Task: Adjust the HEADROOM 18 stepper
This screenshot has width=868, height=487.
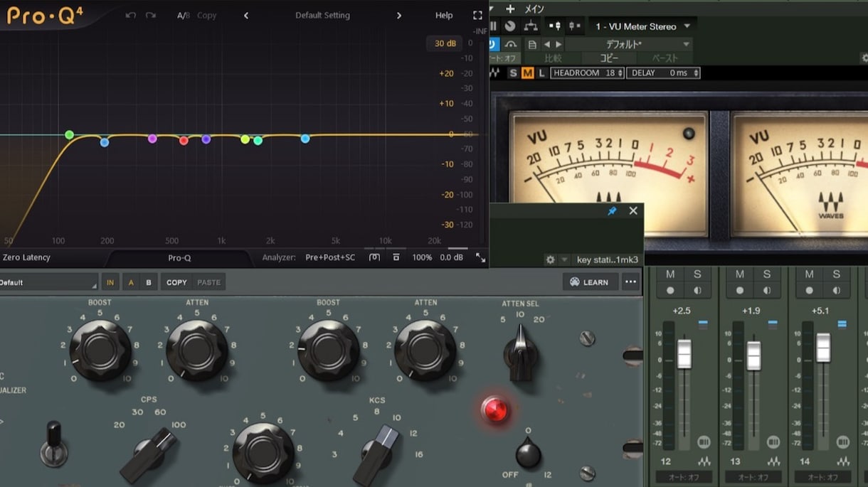Action: coord(587,73)
